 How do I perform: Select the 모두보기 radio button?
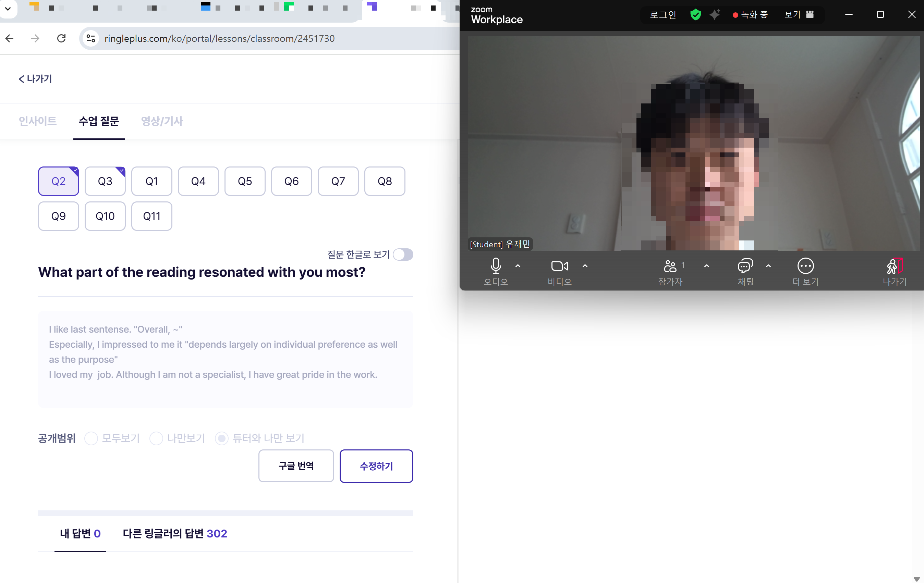[x=91, y=438]
